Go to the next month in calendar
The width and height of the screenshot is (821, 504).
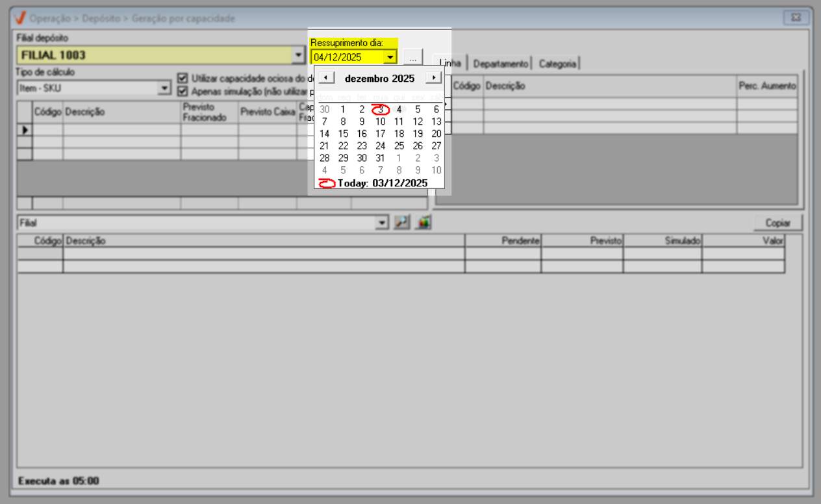pos(433,78)
